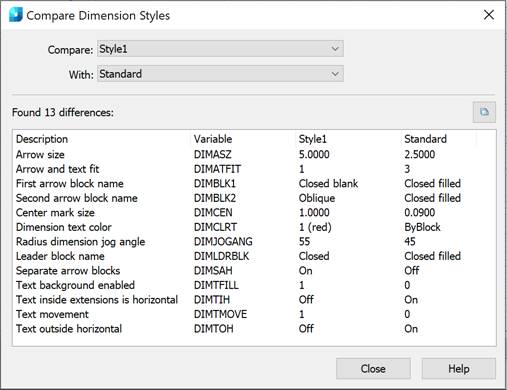The height and width of the screenshot is (390, 507).
Task: Click Standard Off value in DIMSAH row
Action: click(412, 271)
